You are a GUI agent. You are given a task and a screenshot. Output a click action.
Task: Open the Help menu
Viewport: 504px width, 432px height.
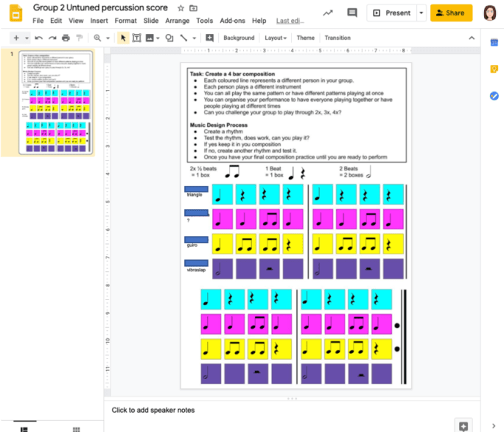259,21
